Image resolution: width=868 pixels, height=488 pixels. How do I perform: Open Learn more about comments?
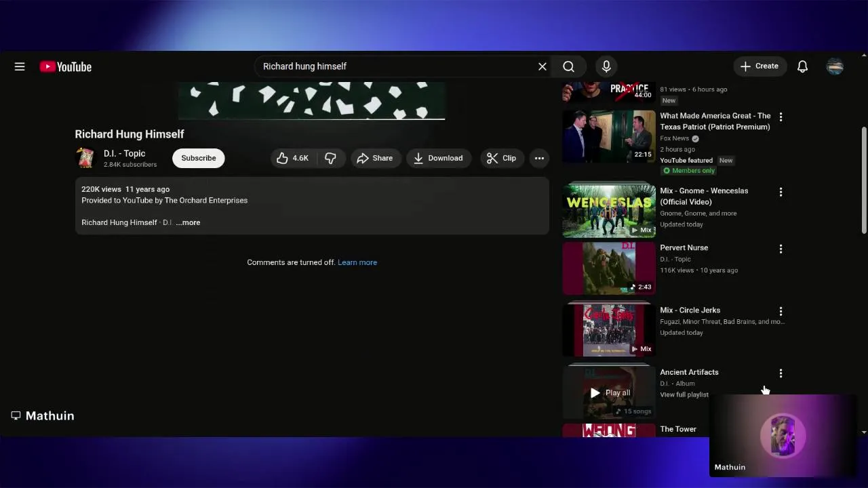point(357,262)
